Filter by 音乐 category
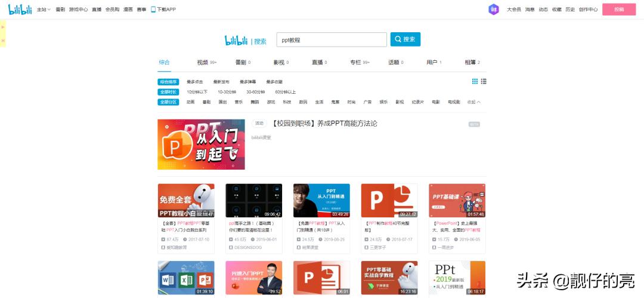644x298 pixels. click(239, 102)
